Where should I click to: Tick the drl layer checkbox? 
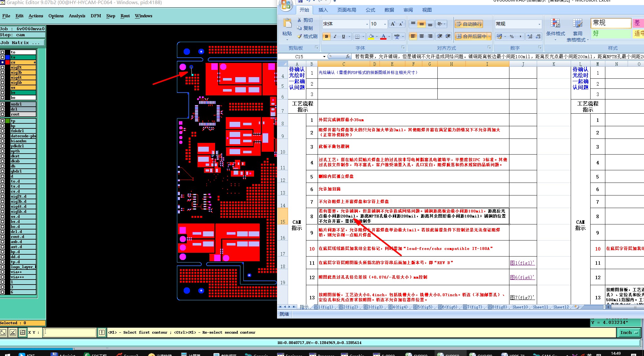[3, 109]
